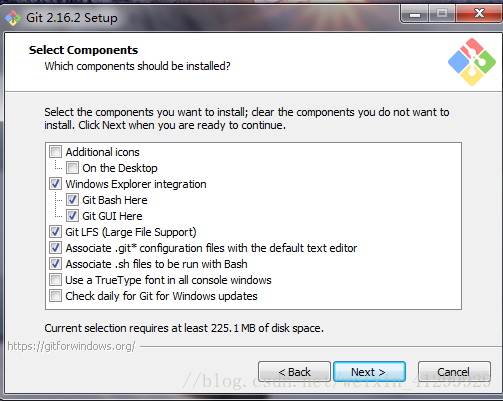503x401 pixels.
Task: Uncheck Associate .sh files with Bash
Action: tap(55, 264)
